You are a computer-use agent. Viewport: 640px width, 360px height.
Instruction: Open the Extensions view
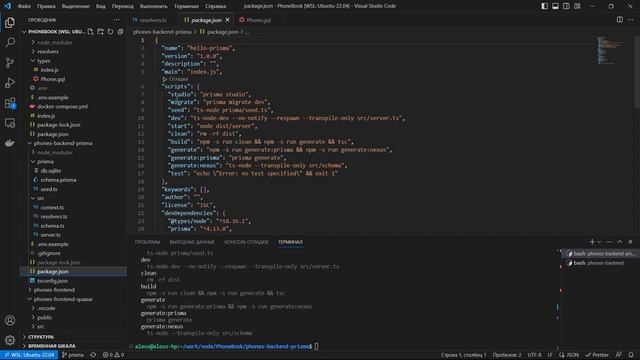[x=10, y=103]
